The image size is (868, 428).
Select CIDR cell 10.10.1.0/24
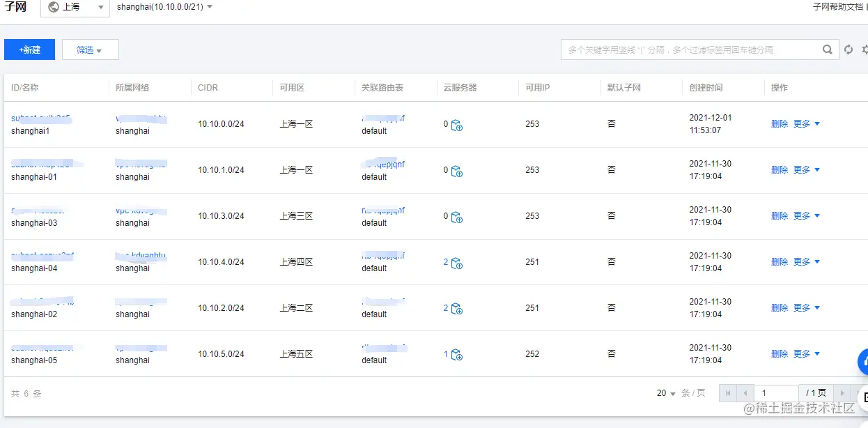[x=221, y=170]
